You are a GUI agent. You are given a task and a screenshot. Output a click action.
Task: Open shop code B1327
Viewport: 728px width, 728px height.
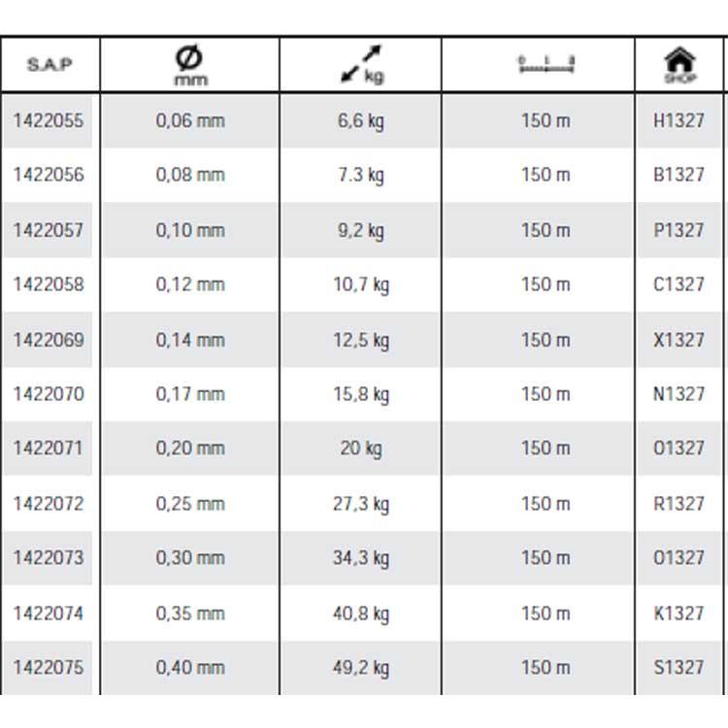tap(678, 175)
